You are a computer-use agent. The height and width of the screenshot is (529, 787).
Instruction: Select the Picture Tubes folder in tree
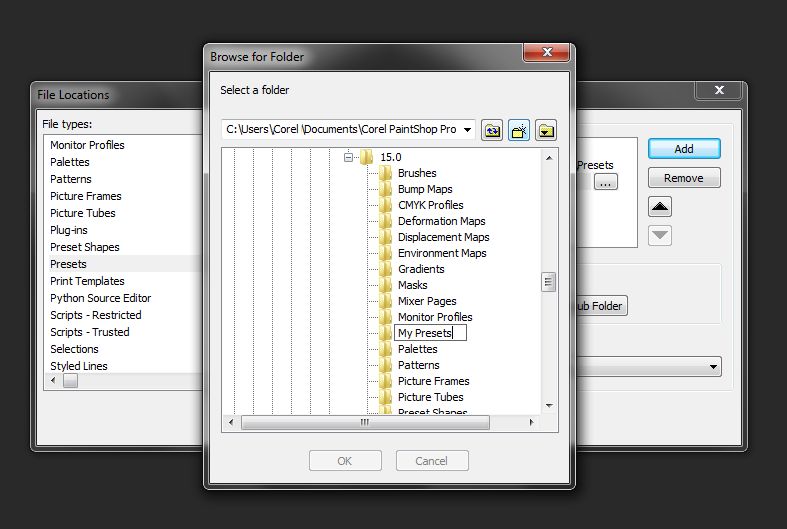coord(430,398)
